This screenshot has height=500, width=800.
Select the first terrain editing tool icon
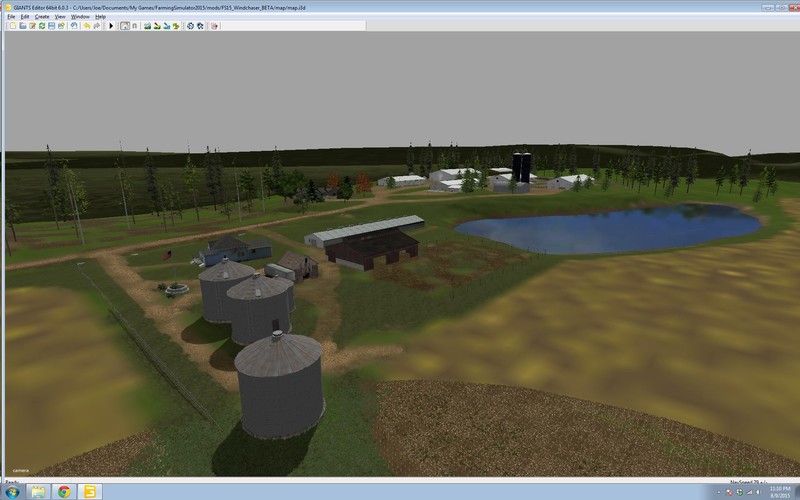click(x=147, y=25)
